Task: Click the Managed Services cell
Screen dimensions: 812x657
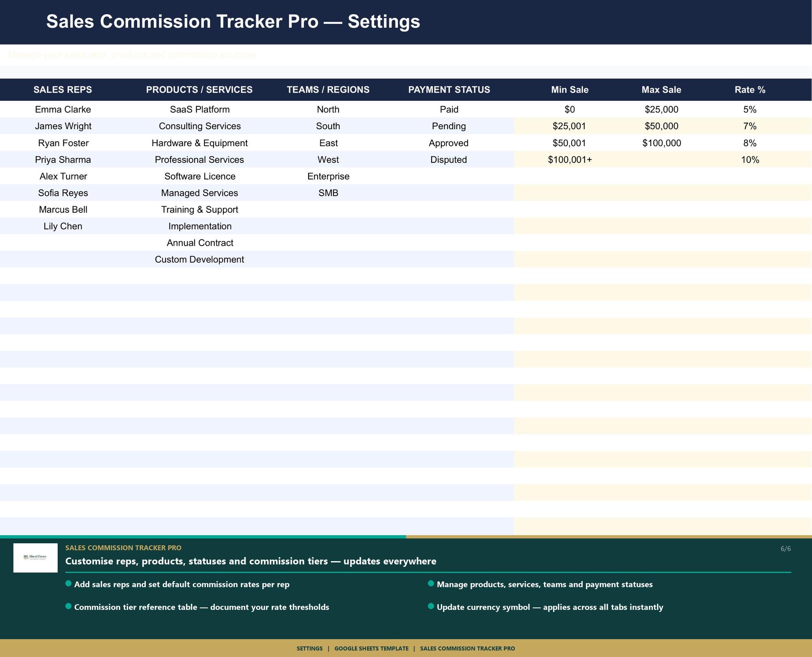Action: click(x=199, y=193)
